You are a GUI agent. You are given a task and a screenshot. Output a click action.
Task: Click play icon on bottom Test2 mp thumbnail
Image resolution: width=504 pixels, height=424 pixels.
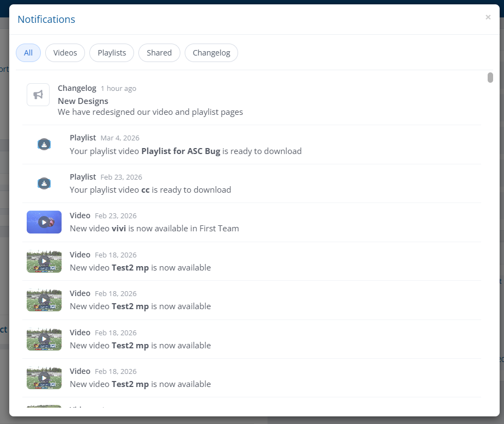pos(44,378)
